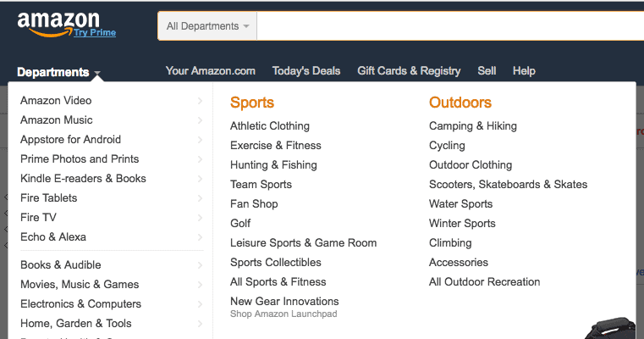Viewport: 644px width, 339px height.
Task: Open Scooters, Skateboards & Skates
Action: click(508, 185)
